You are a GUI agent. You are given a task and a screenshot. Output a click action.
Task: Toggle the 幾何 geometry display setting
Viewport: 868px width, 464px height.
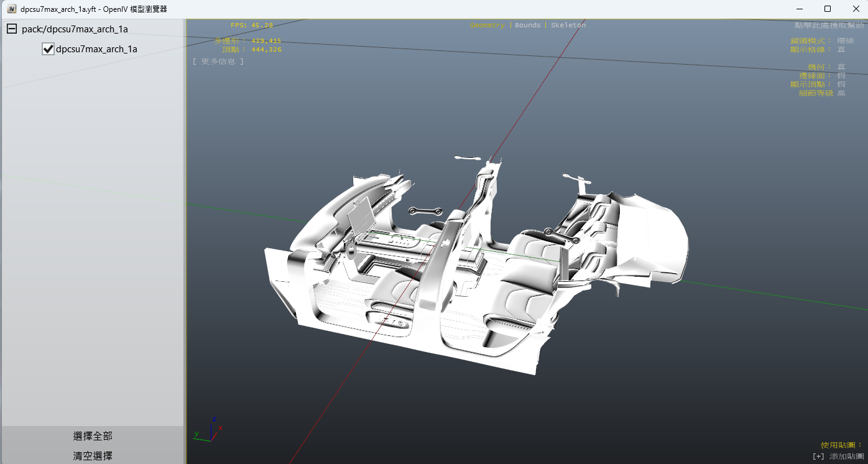pos(841,67)
